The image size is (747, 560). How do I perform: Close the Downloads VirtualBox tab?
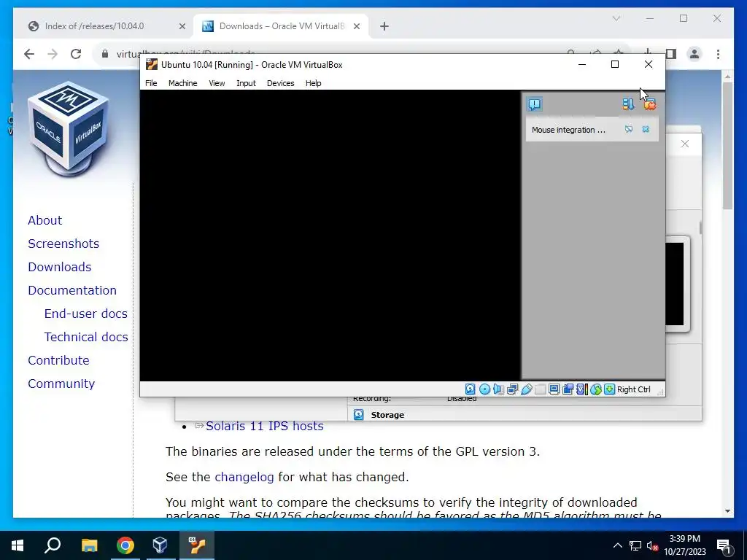coord(356,26)
